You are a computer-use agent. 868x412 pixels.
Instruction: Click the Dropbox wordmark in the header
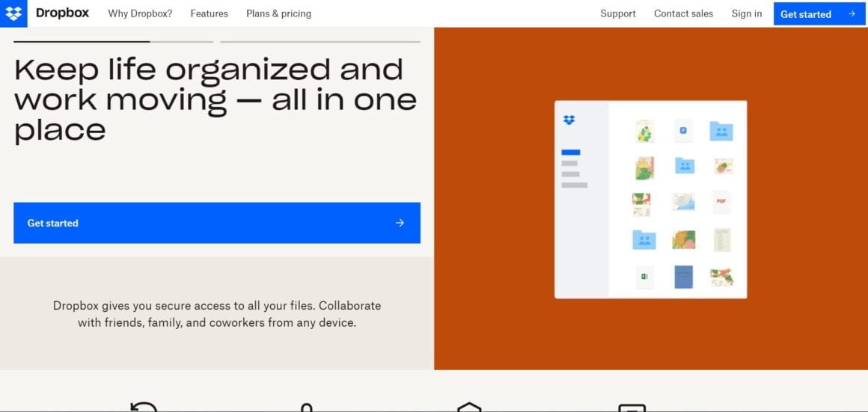63,13
